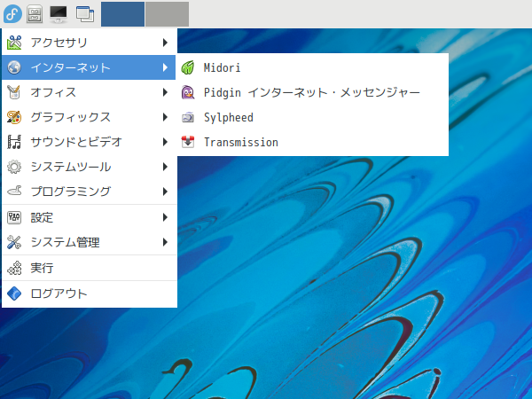
Task: Expand the 設定 submenu arrow
Action: click(x=165, y=217)
